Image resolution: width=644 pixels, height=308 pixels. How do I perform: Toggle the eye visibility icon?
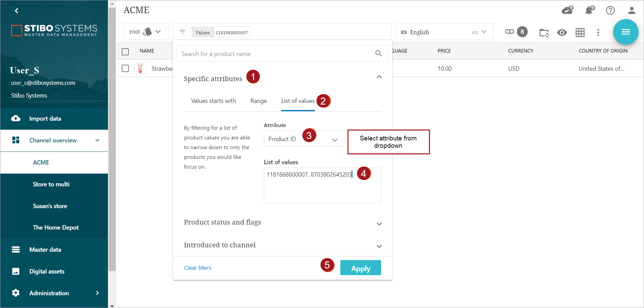[562, 33]
